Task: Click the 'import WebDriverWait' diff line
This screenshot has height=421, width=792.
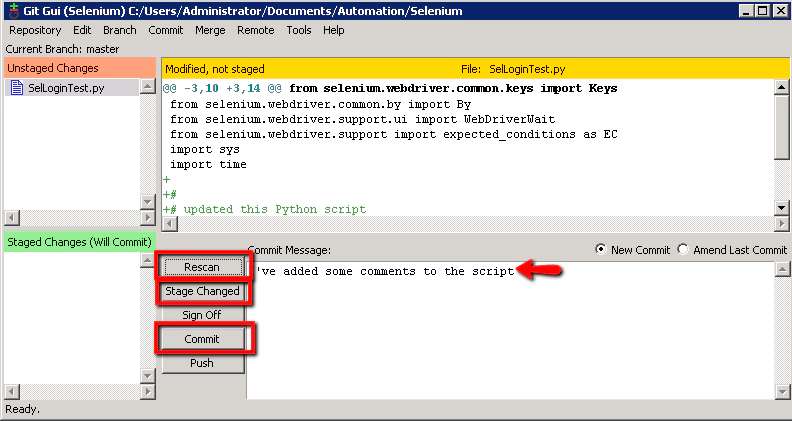Action: (x=363, y=119)
